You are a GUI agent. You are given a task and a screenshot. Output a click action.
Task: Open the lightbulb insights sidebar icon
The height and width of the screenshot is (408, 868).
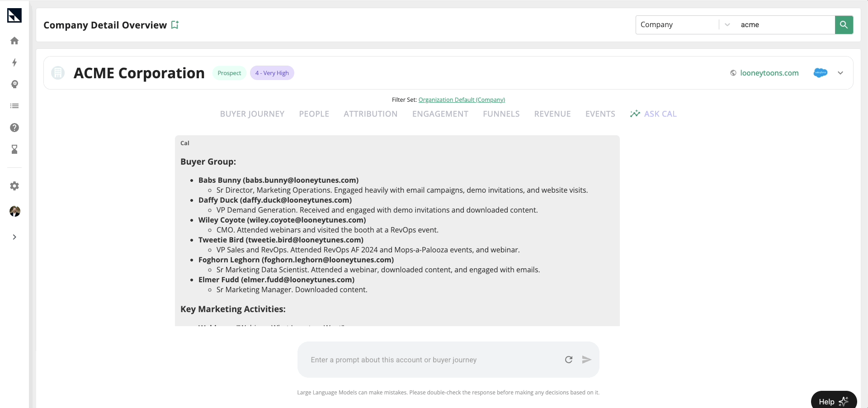pyautogui.click(x=14, y=84)
